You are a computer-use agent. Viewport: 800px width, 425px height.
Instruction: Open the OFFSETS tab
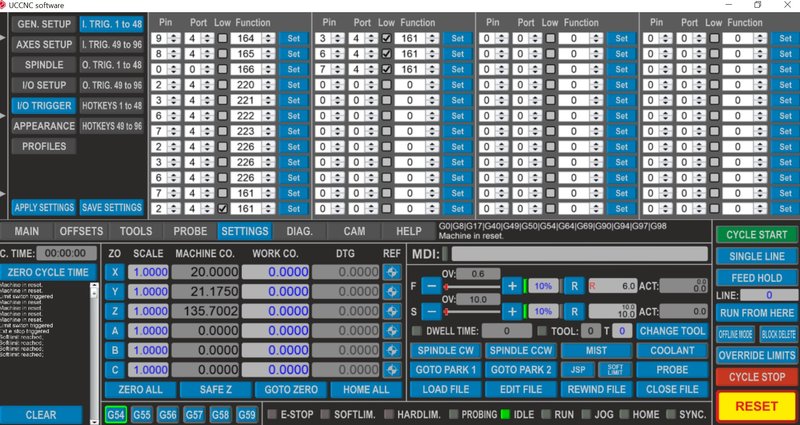[81, 231]
